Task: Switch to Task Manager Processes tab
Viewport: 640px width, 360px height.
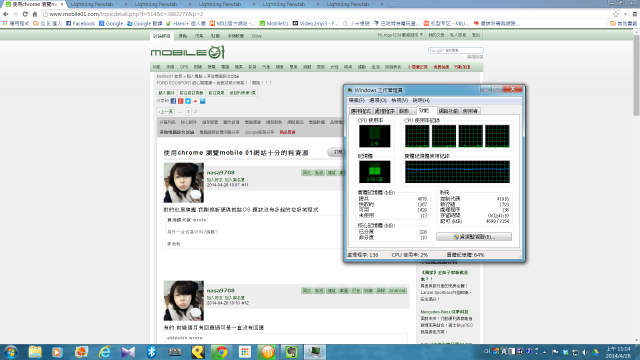Action: (384, 111)
